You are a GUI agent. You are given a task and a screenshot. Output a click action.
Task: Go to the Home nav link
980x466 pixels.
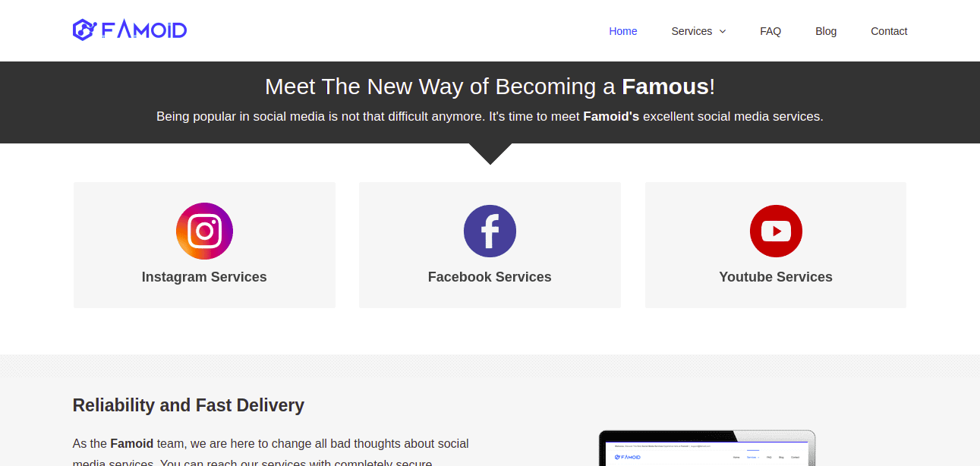pyautogui.click(x=622, y=31)
